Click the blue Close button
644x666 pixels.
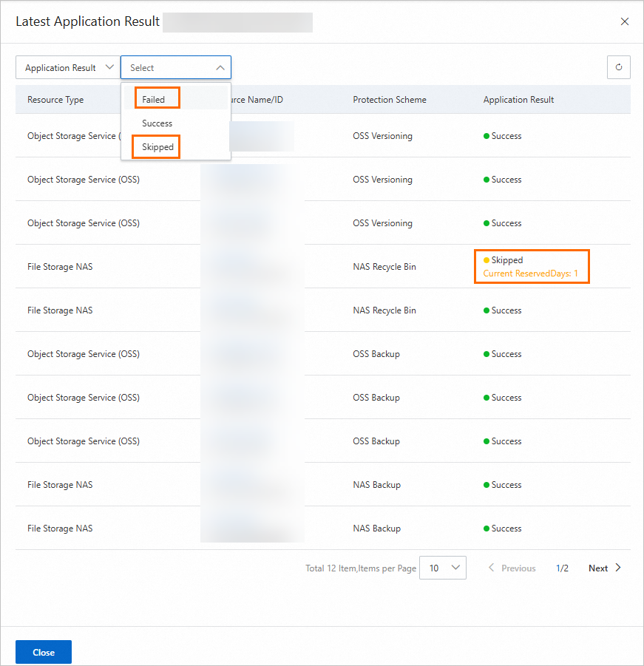coord(44,653)
